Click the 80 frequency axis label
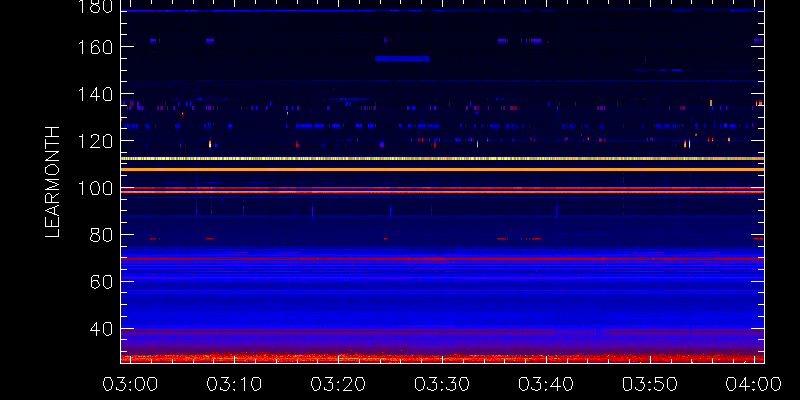Screen dimensions: 800x400 (102, 236)
